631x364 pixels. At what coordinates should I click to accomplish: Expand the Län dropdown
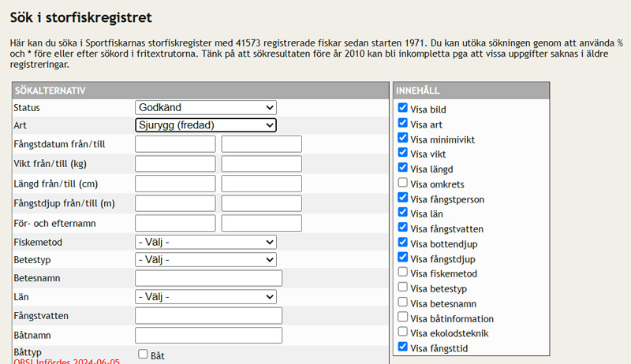[206, 297]
